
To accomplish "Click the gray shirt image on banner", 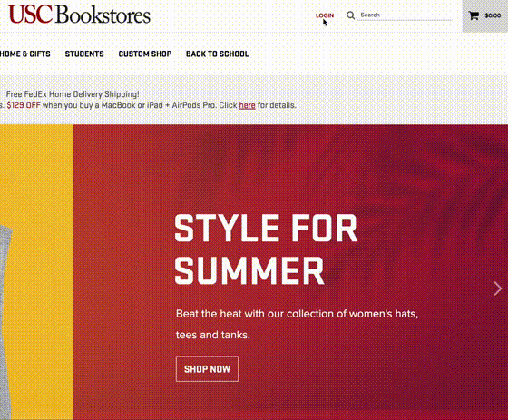I will click(5, 322).
